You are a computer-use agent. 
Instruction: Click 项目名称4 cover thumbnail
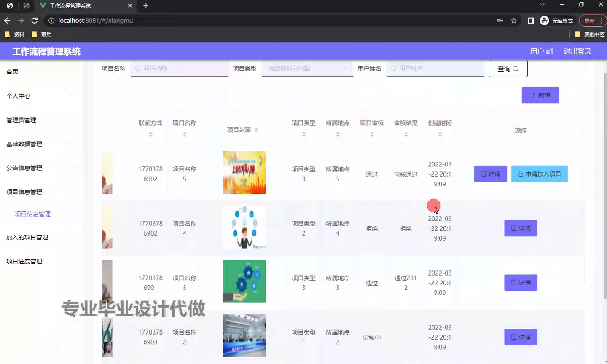(x=244, y=227)
